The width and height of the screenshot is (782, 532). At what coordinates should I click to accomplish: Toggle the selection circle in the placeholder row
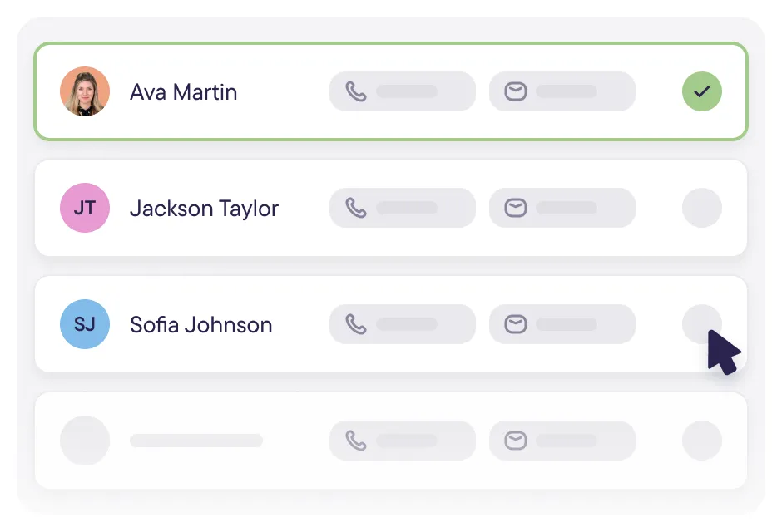coord(701,441)
